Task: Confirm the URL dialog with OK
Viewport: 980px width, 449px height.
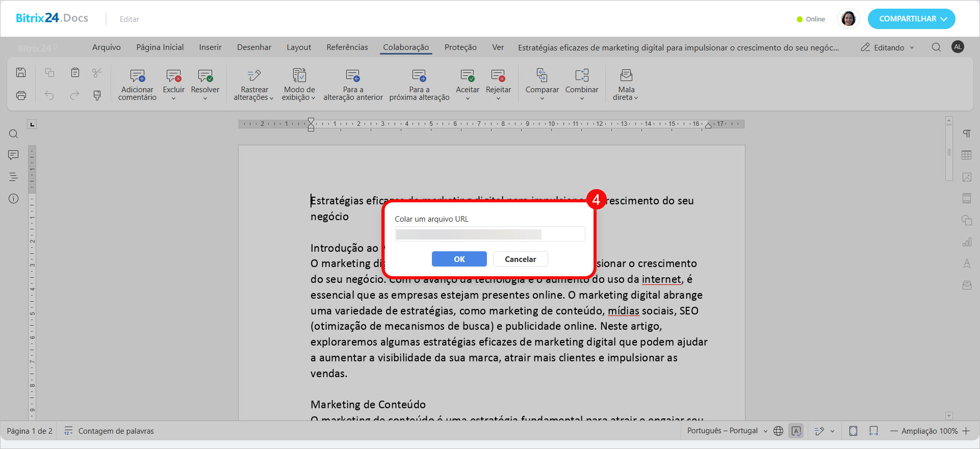Action: [459, 259]
